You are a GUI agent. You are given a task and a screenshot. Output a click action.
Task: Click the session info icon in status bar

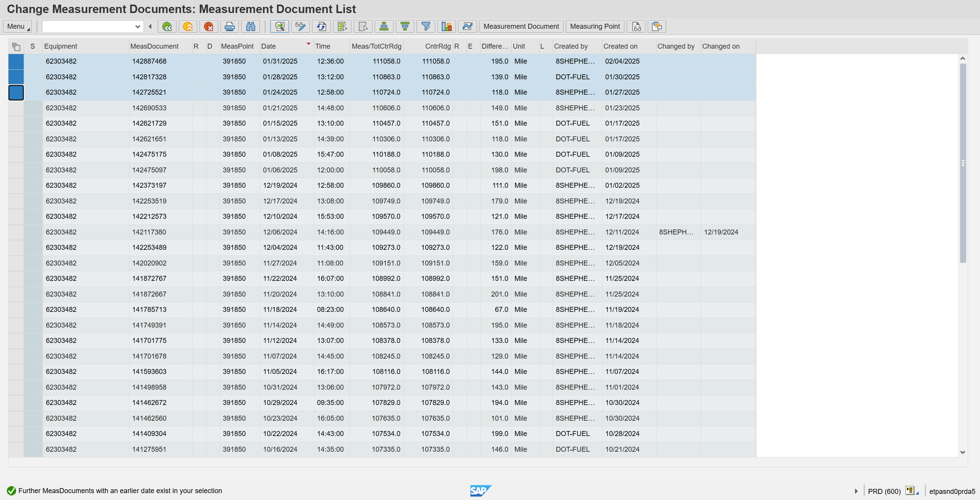910,491
